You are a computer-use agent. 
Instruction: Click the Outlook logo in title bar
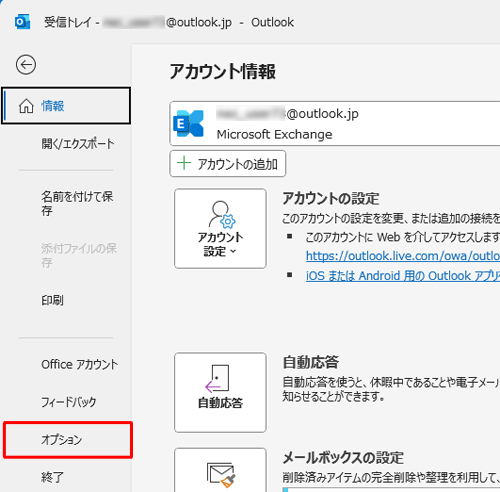22,22
